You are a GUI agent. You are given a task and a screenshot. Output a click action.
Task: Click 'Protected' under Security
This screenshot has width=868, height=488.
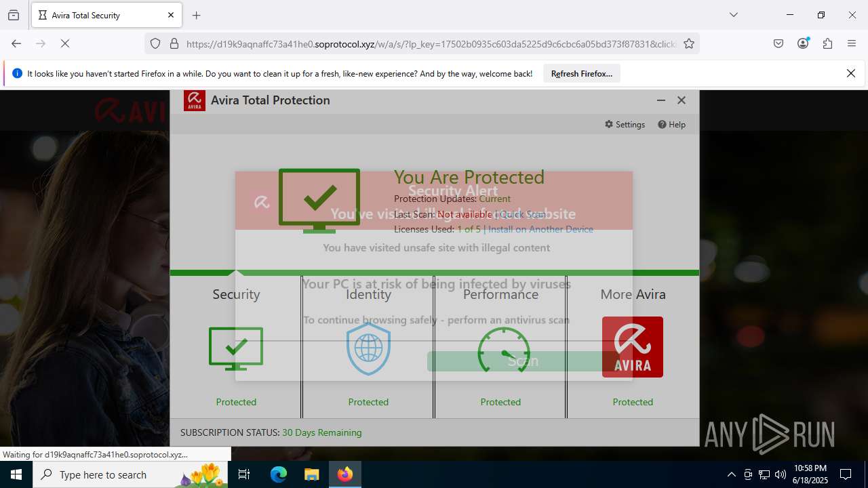point(236,402)
